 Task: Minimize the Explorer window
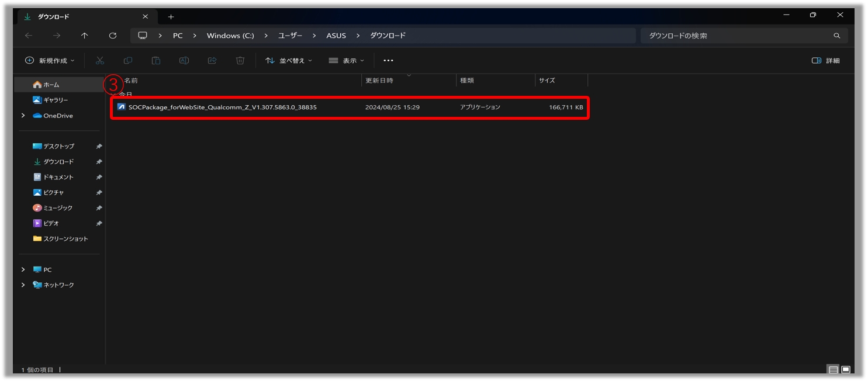click(787, 15)
